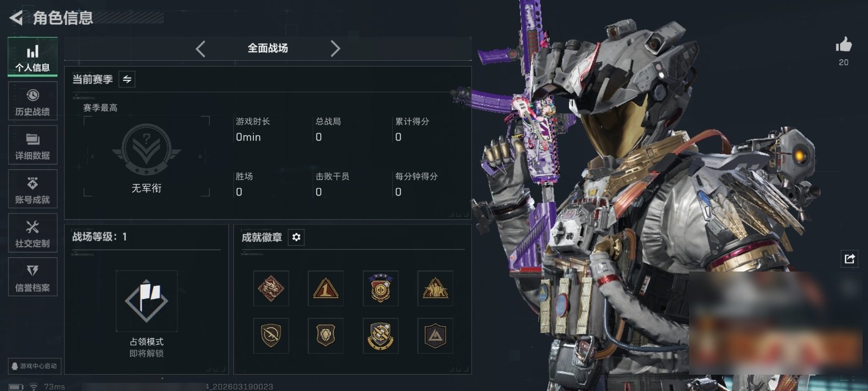The image size is (868, 391).
Task: Click the 全面战场 mode title
Action: pos(268,48)
